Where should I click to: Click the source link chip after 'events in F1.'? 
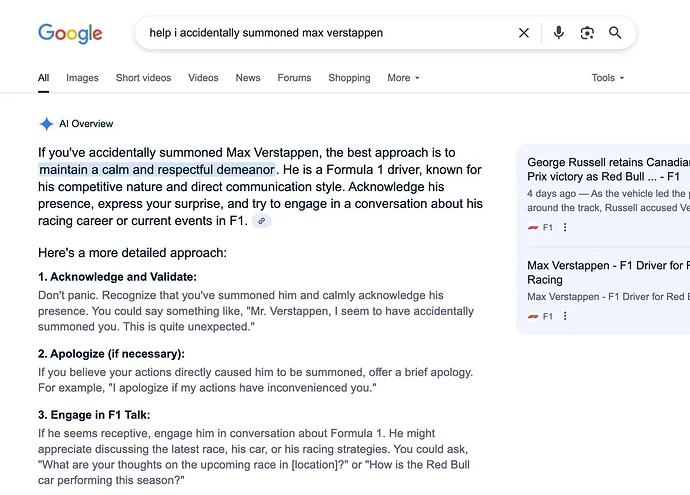[261, 221]
